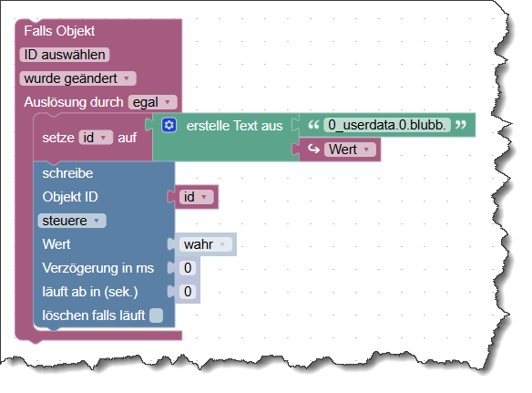Open the 'Wert' dropdown in the pink block
The height and width of the screenshot is (393, 532).
tap(350, 150)
